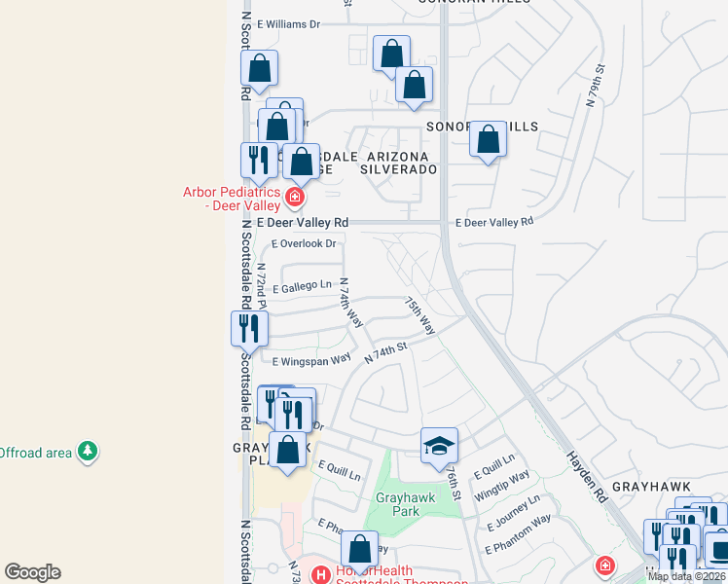Click the shopping marker beside E Williams Dr

click(391, 55)
